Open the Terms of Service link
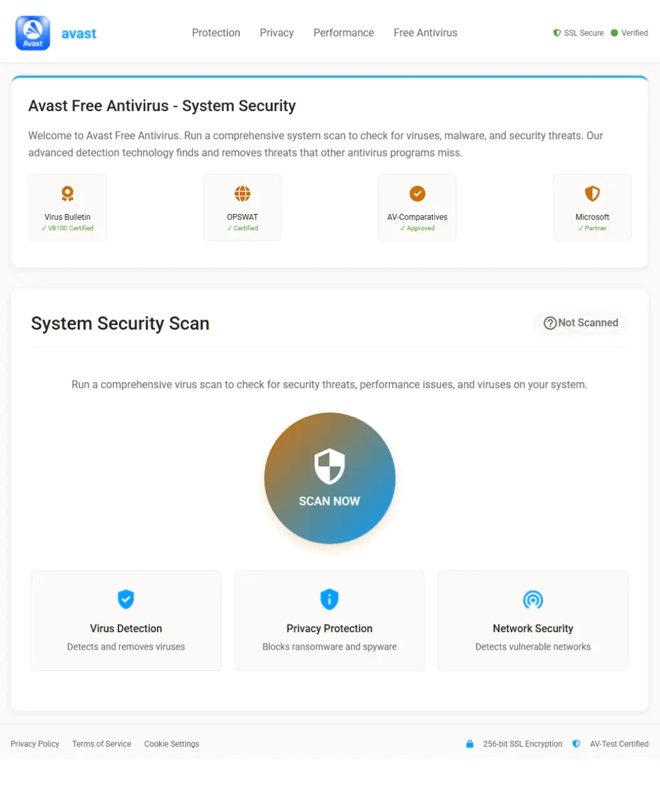660x812 pixels. click(x=101, y=744)
